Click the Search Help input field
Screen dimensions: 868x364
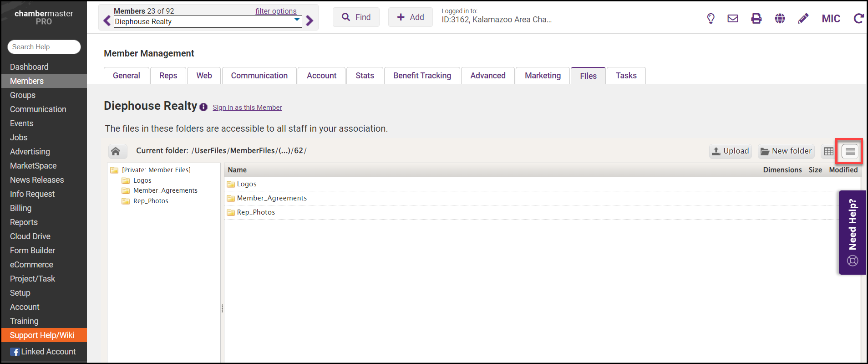44,47
